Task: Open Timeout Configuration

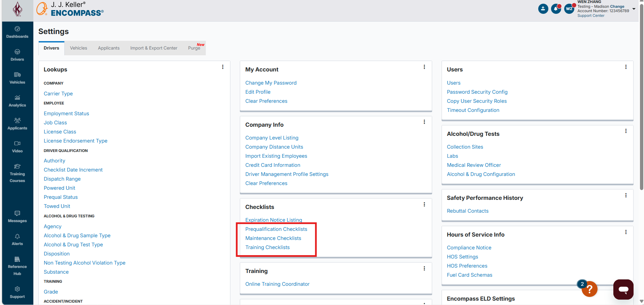Action: tap(473, 110)
